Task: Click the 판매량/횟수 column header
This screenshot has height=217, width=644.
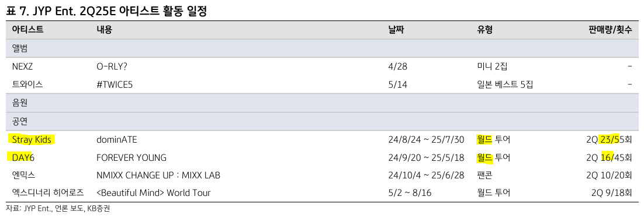Action: point(610,30)
